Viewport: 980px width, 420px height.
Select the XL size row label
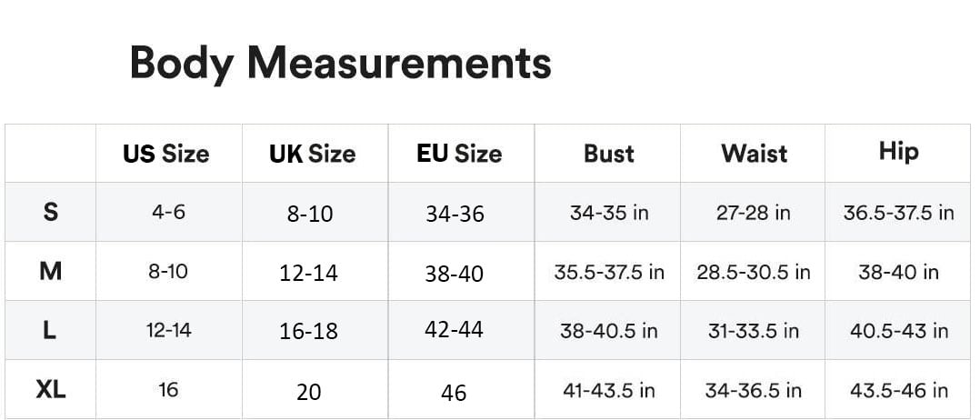click(51, 390)
